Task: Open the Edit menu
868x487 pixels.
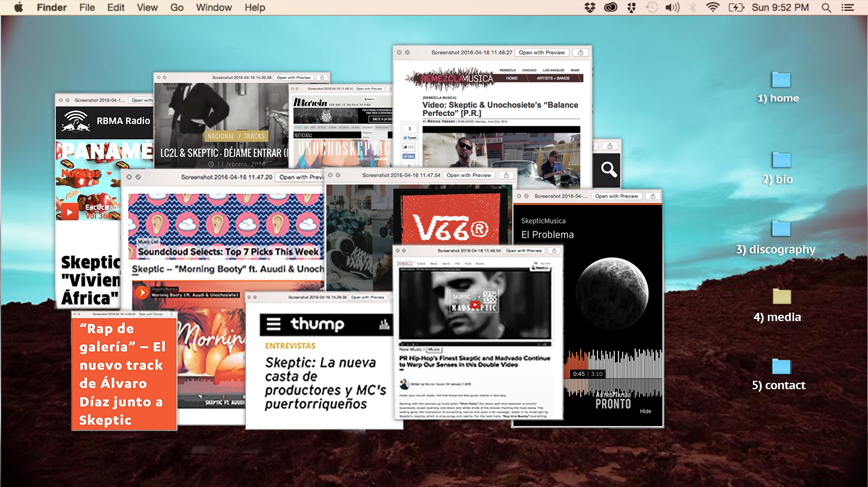Action: pyautogui.click(x=116, y=7)
